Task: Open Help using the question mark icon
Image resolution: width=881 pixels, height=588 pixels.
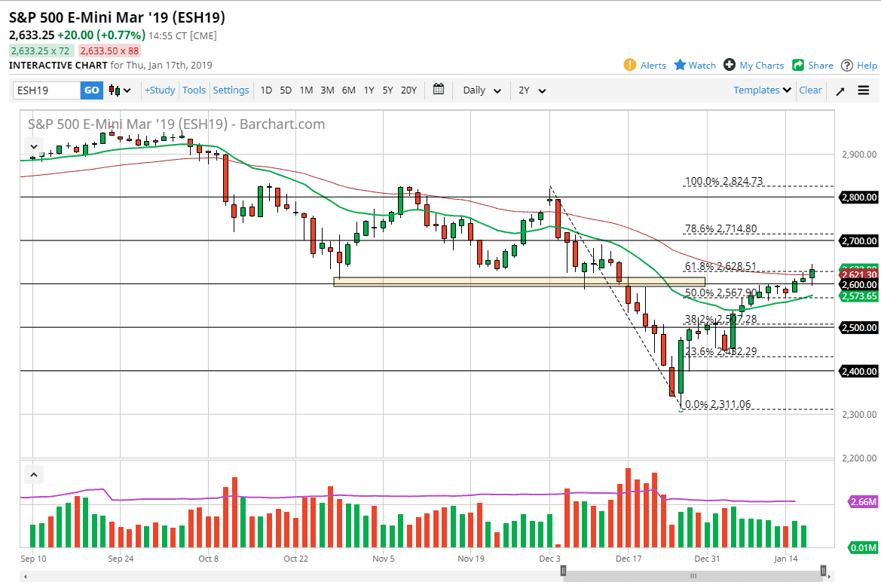Action: 846,65
